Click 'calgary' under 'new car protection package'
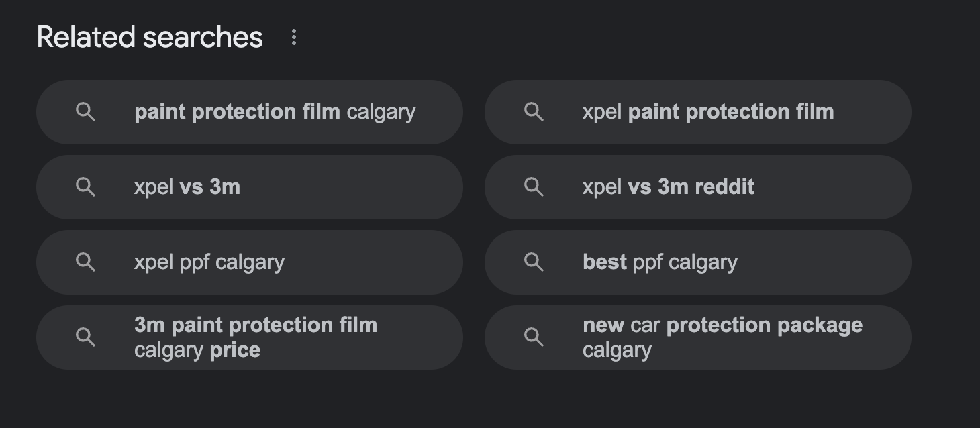The image size is (980, 428). 616,350
